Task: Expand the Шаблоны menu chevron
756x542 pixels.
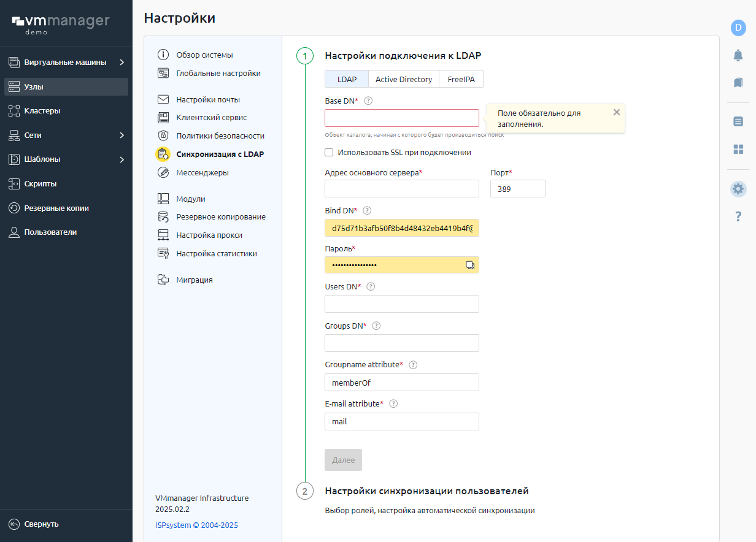Action: coord(121,159)
